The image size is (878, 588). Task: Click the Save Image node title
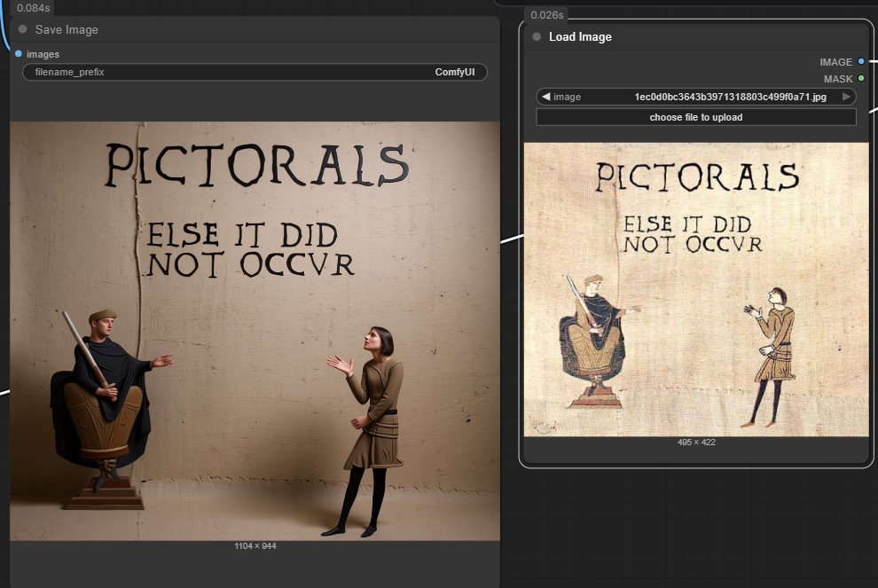(67, 29)
